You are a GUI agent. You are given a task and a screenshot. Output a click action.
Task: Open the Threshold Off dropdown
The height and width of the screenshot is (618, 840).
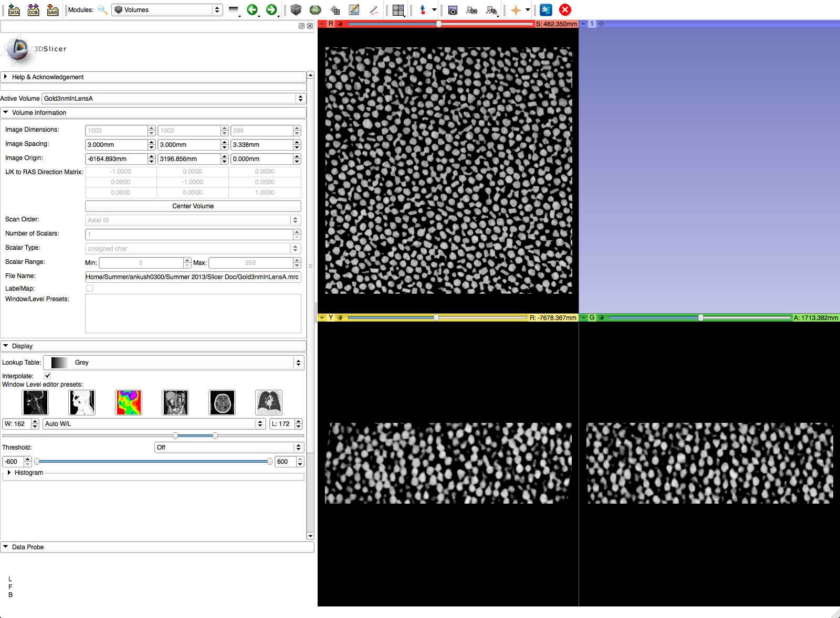point(229,447)
